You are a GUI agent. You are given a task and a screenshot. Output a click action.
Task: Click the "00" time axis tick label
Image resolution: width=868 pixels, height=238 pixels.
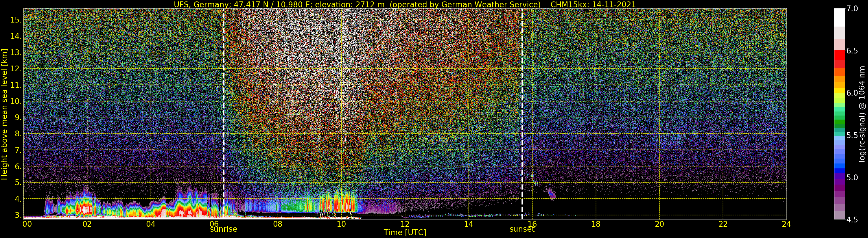[x=27, y=224]
